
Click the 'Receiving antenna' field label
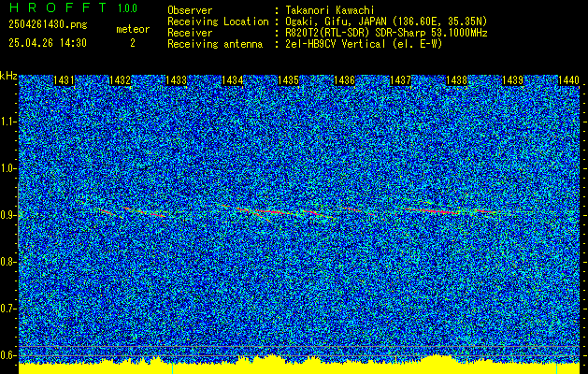point(215,44)
